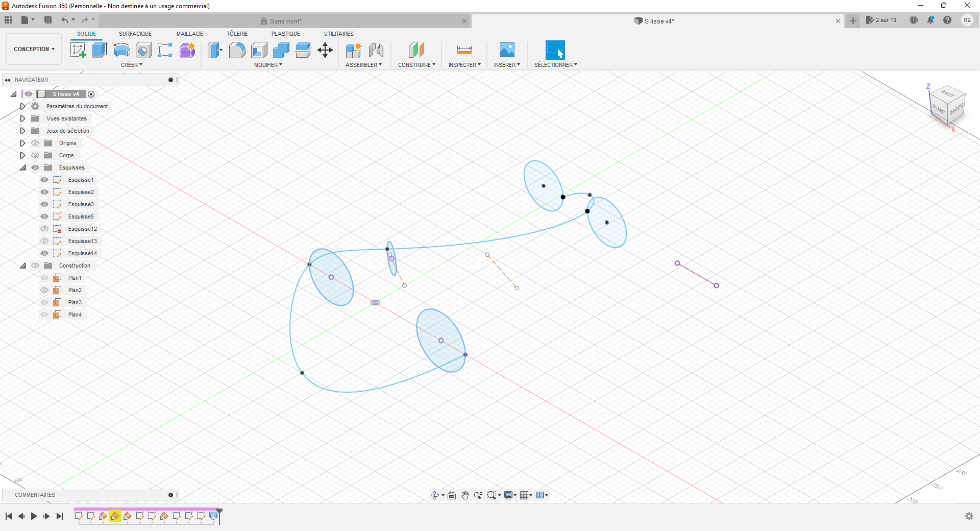Click the Fillet tool in Modifier group
The height and width of the screenshot is (531, 980).
click(237, 50)
